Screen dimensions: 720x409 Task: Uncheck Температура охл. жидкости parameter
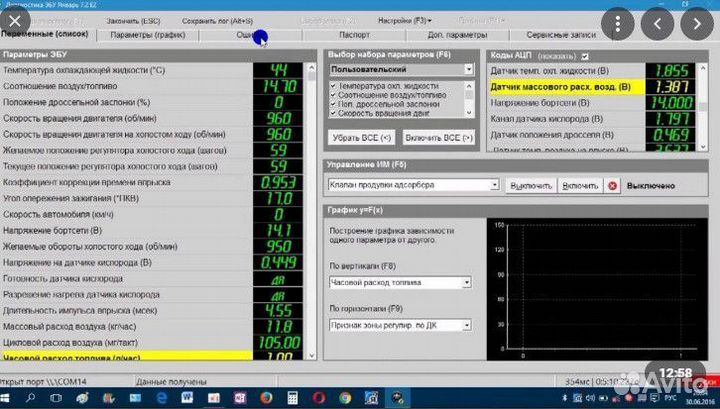(334, 86)
